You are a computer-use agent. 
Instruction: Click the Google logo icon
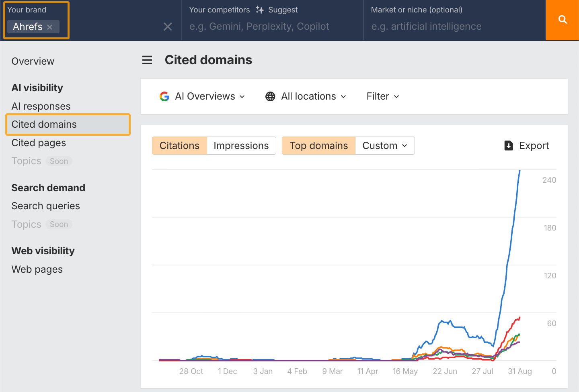pos(164,96)
